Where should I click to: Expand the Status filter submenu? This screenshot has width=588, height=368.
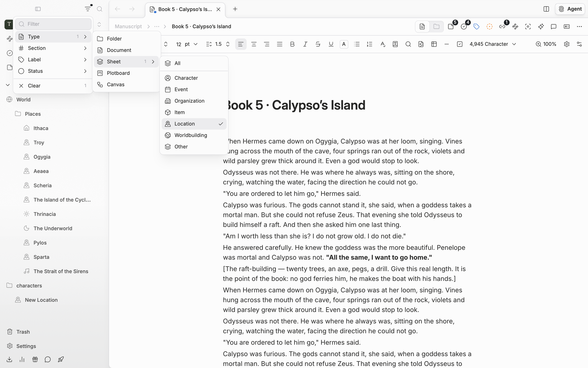coord(53,71)
